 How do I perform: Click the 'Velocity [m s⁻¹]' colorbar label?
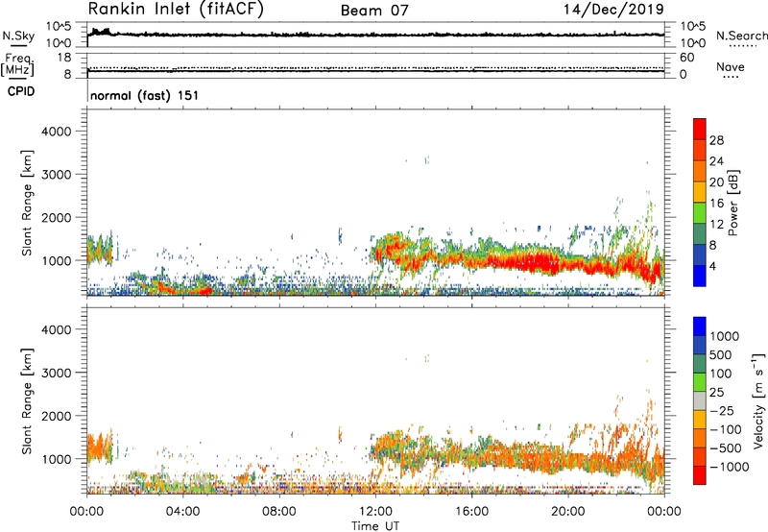pos(758,400)
